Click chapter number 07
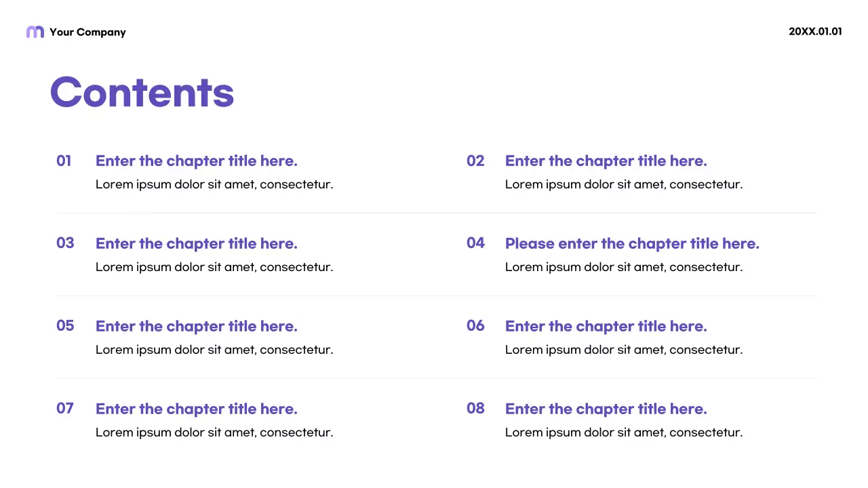The image size is (868, 488). pyautogui.click(x=65, y=408)
